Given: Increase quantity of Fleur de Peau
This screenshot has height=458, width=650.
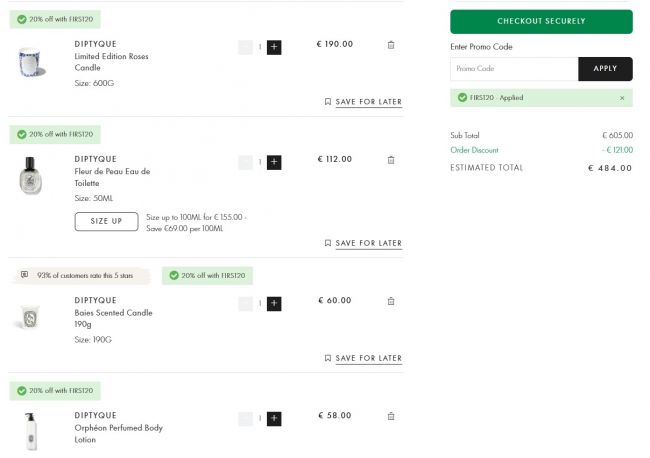Looking at the screenshot, I should click(274, 162).
